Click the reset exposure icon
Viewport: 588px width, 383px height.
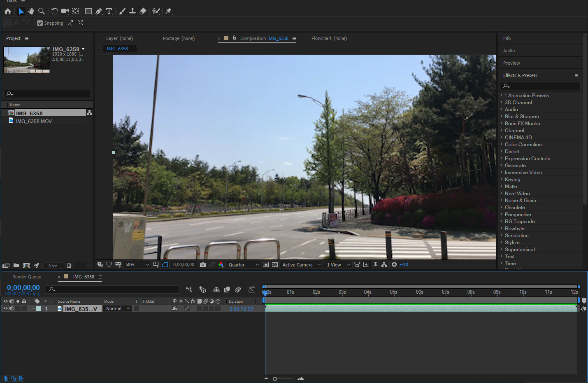point(394,264)
